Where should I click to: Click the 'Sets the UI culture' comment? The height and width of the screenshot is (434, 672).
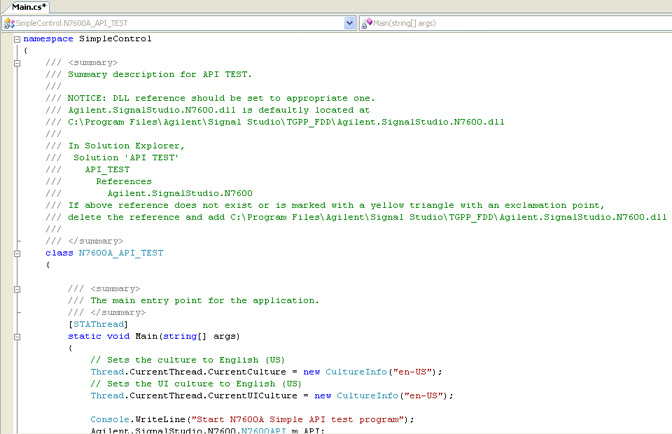pos(196,384)
